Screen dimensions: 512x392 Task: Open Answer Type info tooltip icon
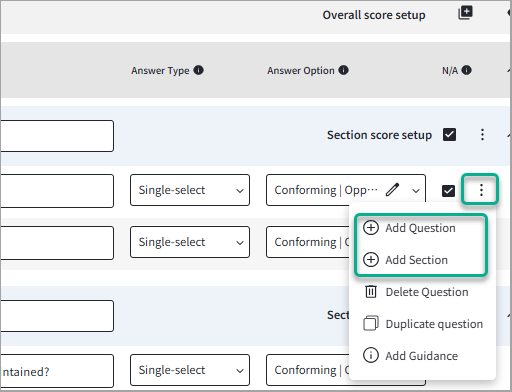(198, 70)
